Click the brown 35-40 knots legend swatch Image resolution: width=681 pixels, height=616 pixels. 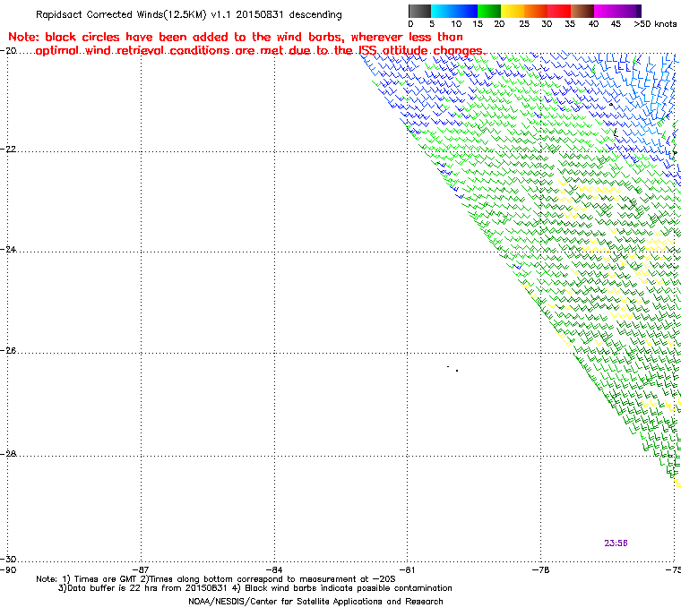pos(582,11)
